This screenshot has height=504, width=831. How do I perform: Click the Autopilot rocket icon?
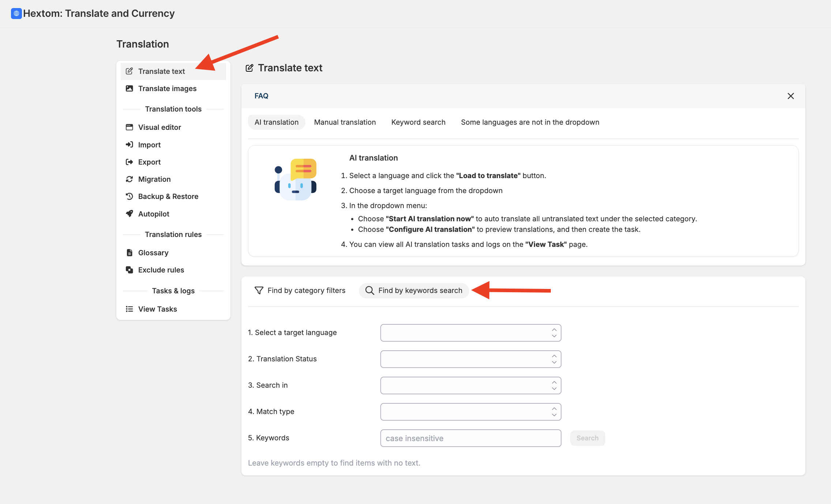pyautogui.click(x=129, y=214)
